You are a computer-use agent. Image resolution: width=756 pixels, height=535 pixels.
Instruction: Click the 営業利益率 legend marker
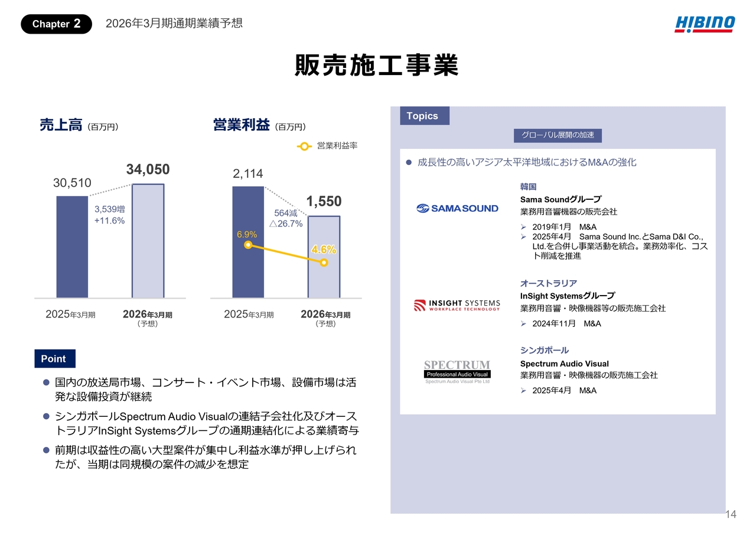click(303, 146)
